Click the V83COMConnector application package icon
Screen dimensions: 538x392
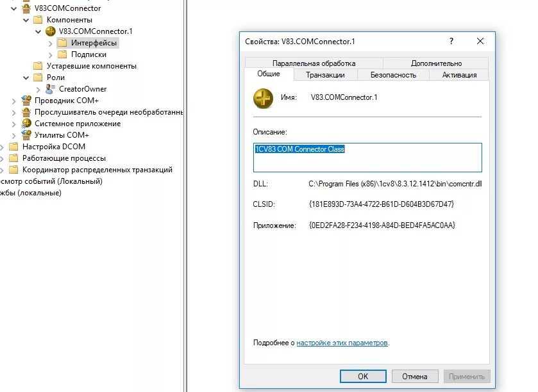click(x=26, y=8)
